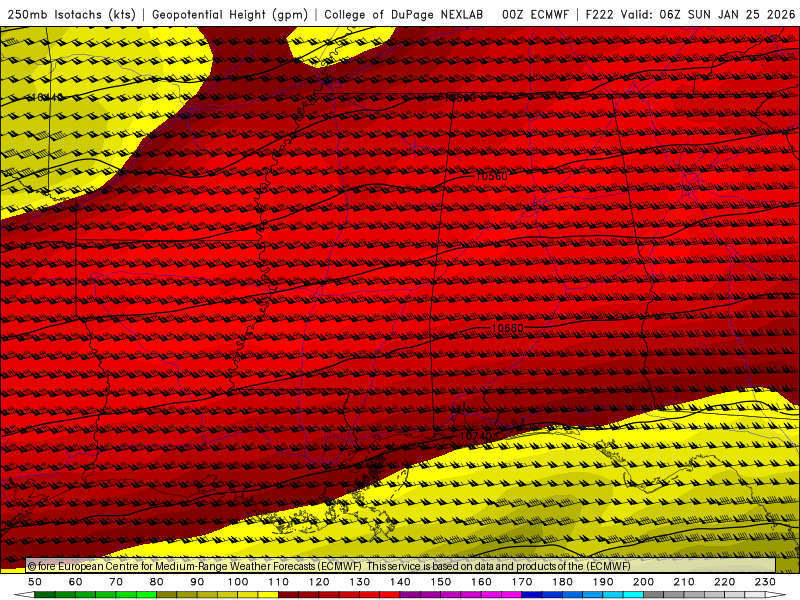Click the 130 value on the color scale
Viewport: 800px width, 600px height.
pyautogui.click(x=360, y=582)
